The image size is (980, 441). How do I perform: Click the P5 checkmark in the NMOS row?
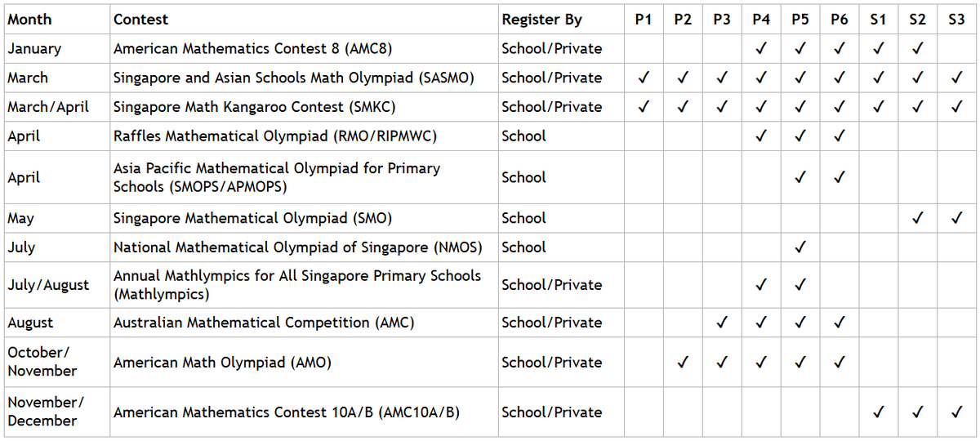pos(800,247)
